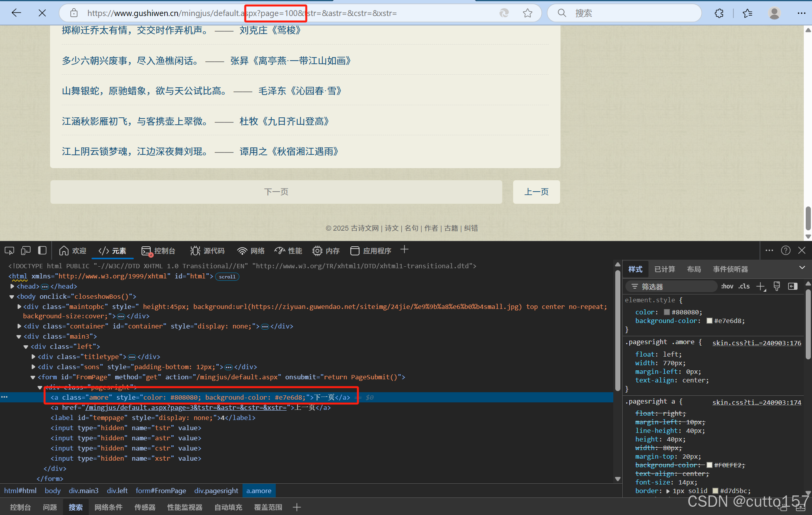Click the browser extensions puzzle icon

[x=719, y=13]
